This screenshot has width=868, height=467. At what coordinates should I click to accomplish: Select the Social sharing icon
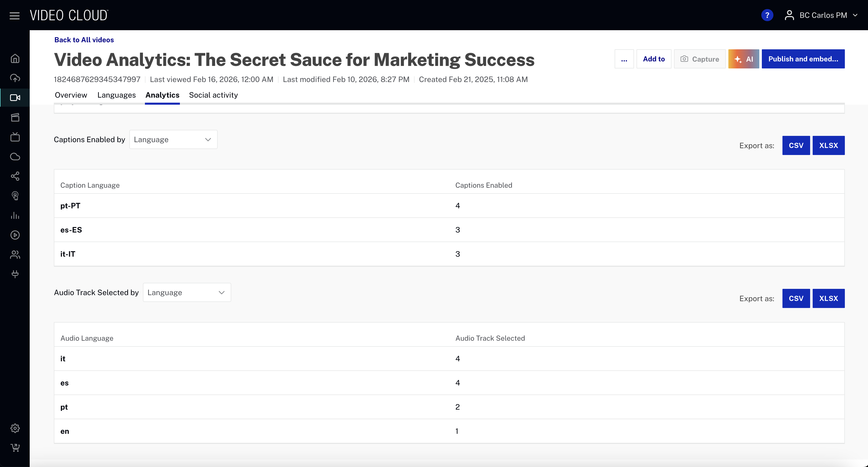pyautogui.click(x=15, y=176)
